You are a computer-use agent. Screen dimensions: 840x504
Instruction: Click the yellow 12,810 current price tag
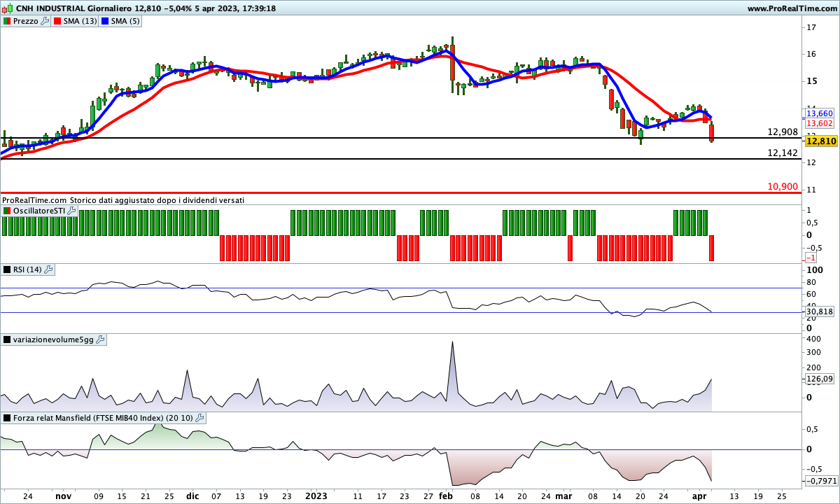click(x=820, y=141)
